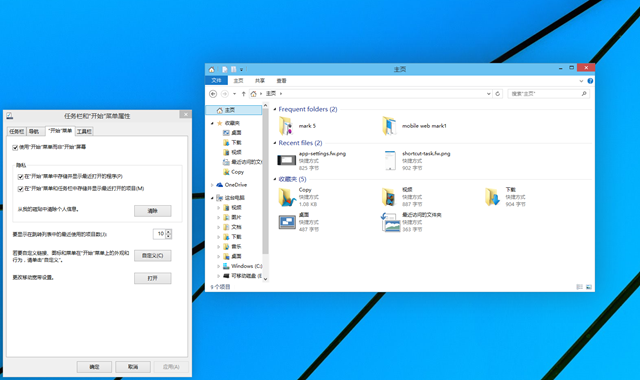Select the 最近访问的文件夹 shortcut in main pane
This screenshot has width=640, height=380.
(x=411, y=222)
